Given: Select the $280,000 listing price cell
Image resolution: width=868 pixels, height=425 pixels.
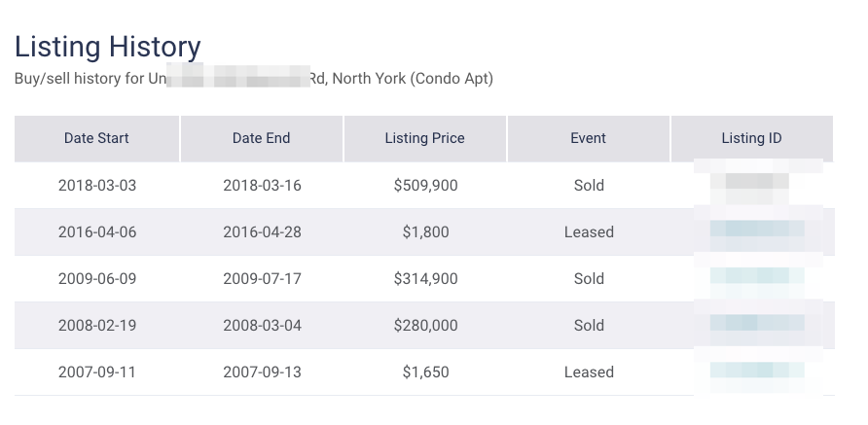Looking at the screenshot, I should coord(425,326).
